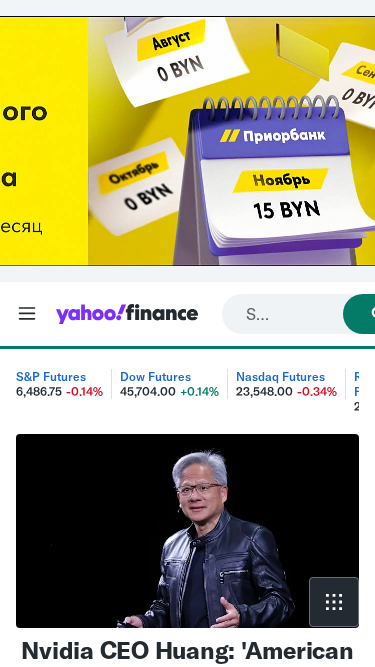Open the hamburger navigation menu
This screenshot has height=667, width=375.
[x=27, y=314]
